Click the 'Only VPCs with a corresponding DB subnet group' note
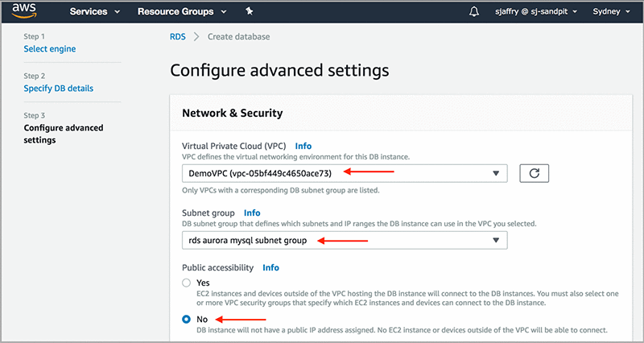This screenshot has height=343, width=644. (280, 190)
